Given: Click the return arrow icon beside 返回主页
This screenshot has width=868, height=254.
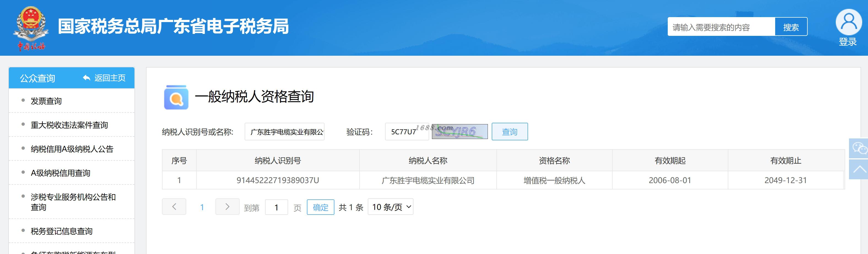Looking at the screenshot, I should click(86, 78).
